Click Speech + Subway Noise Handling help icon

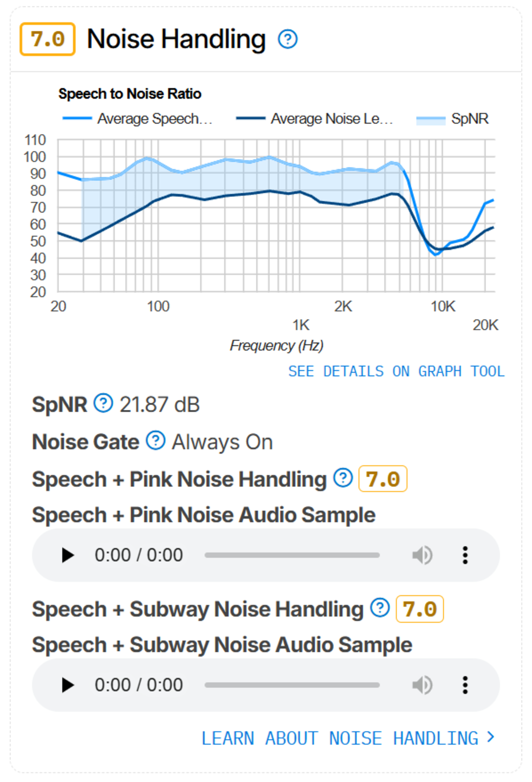coord(380,608)
